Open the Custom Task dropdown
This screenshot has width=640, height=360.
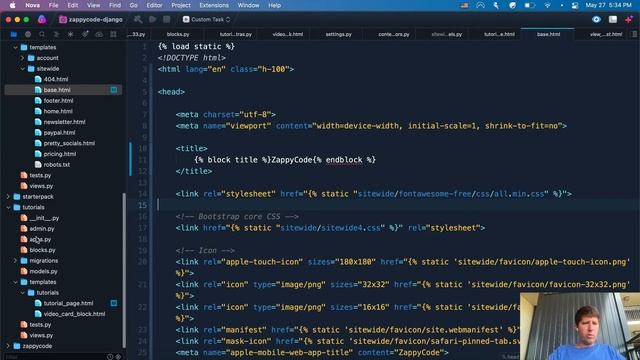(207, 19)
